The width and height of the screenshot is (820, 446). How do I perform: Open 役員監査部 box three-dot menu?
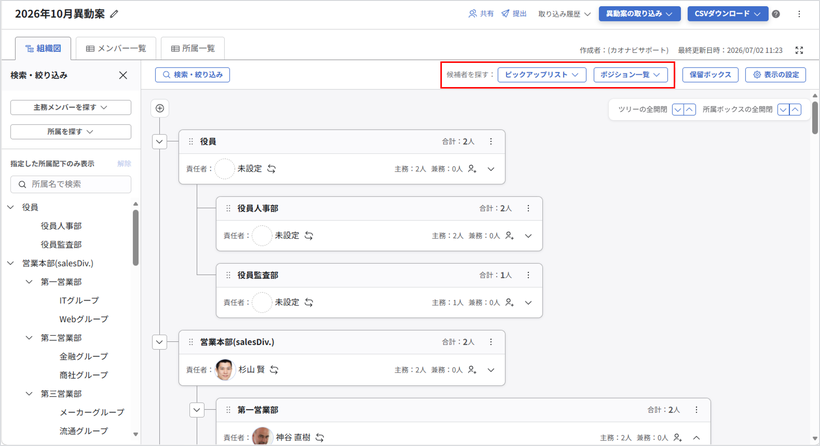528,275
